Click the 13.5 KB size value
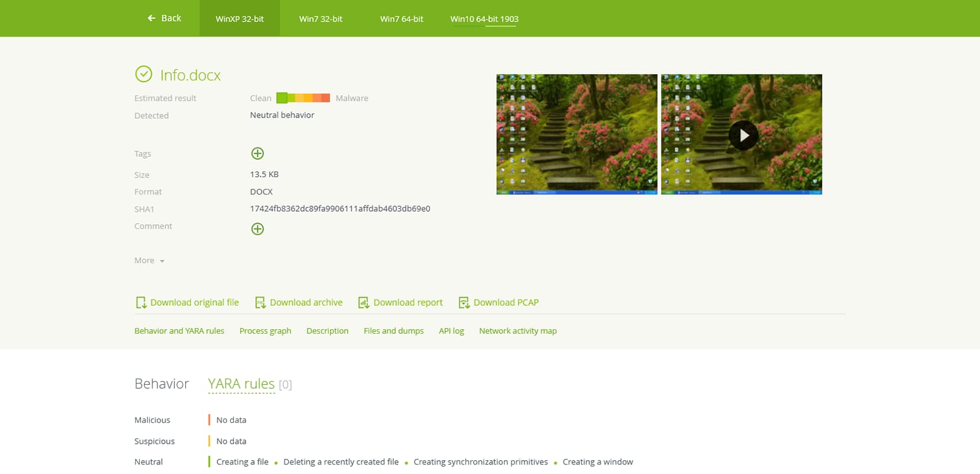The image size is (980, 474). tap(264, 174)
